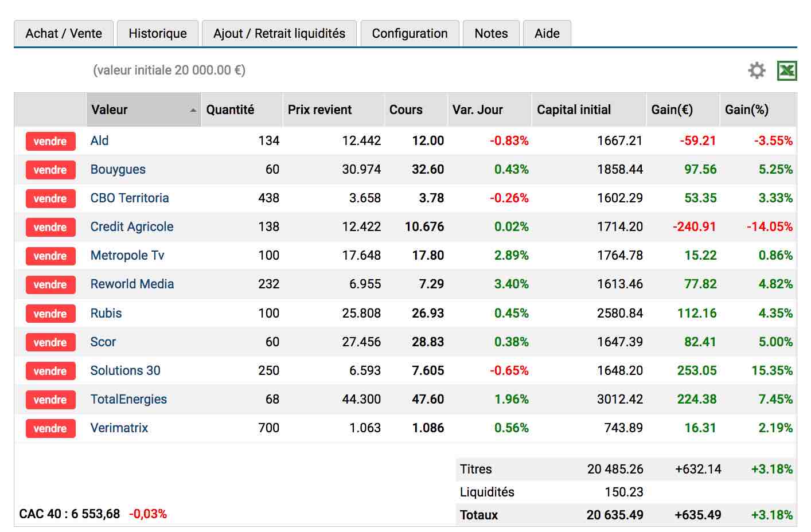Go to the Configuration tab

[410, 33]
